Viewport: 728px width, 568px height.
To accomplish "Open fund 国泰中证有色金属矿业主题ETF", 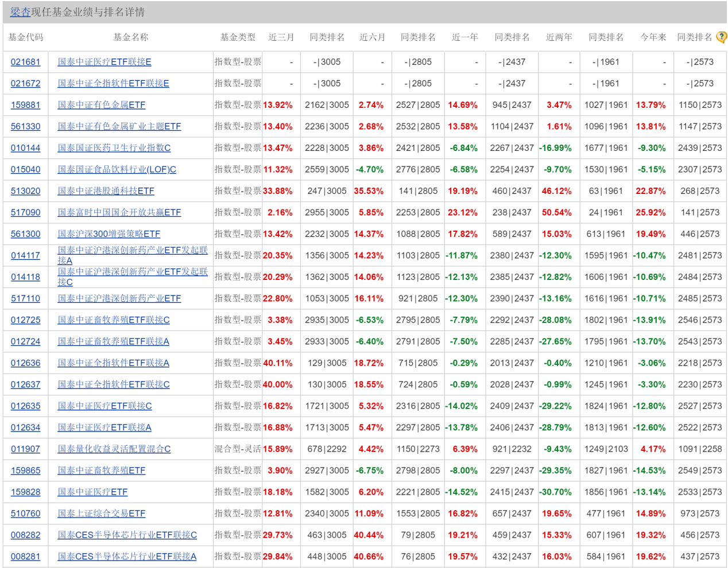I will 119,126.
